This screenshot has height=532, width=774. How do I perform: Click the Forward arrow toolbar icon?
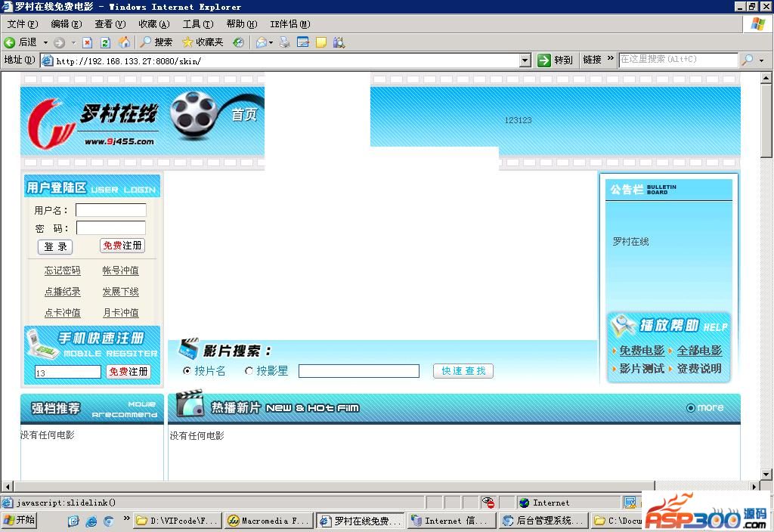coord(59,43)
